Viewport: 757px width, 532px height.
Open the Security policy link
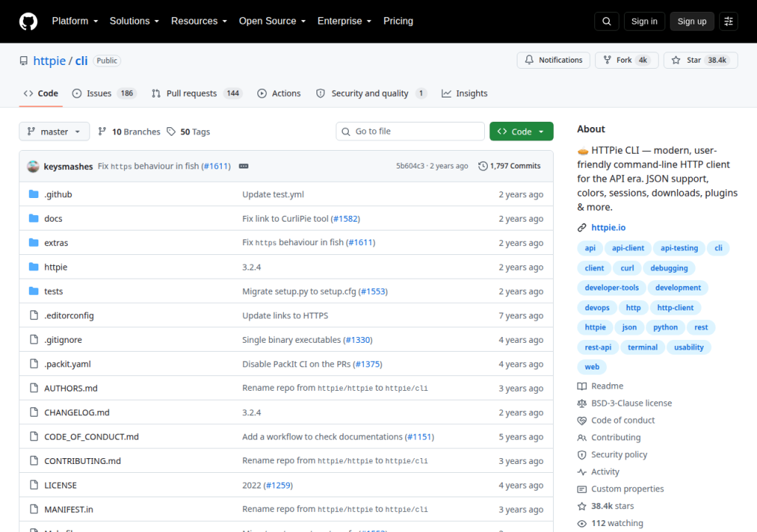(x=612, y=454)
